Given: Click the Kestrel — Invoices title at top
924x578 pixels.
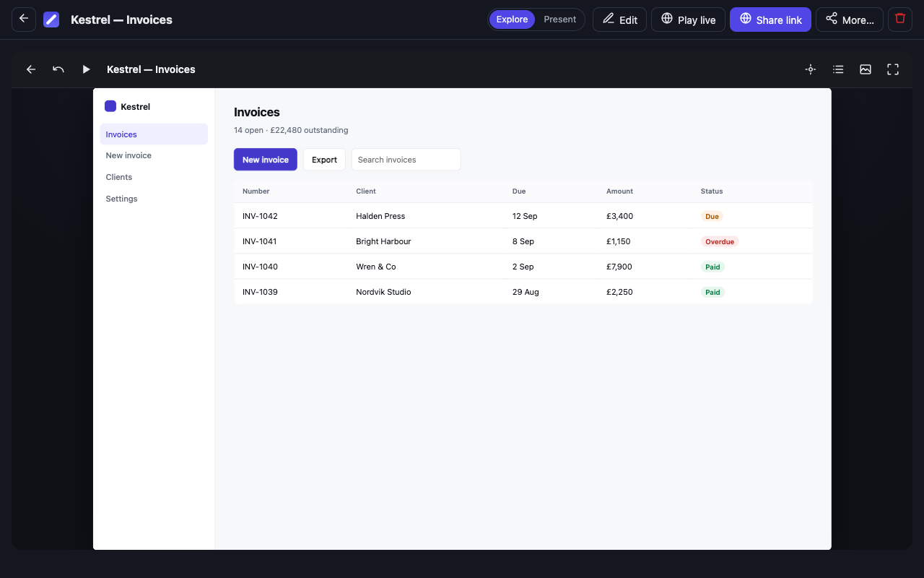Looking at the screenshot, I should point(121,20).
